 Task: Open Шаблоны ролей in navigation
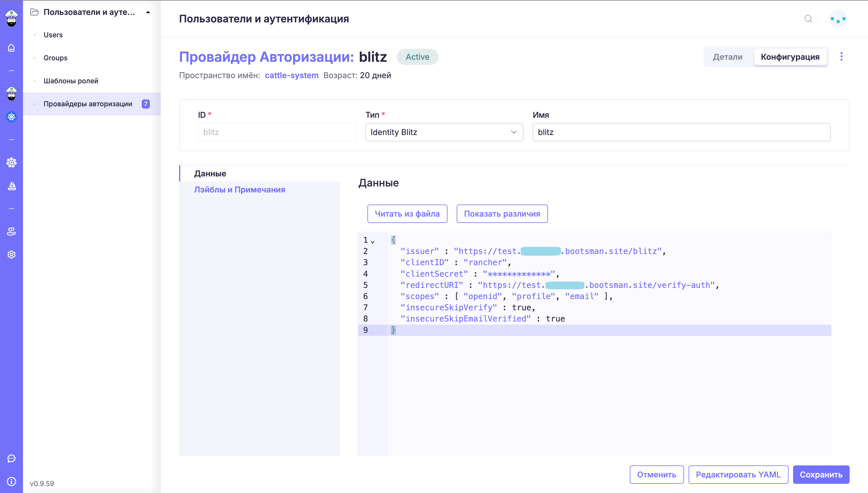tap(71, 81)
